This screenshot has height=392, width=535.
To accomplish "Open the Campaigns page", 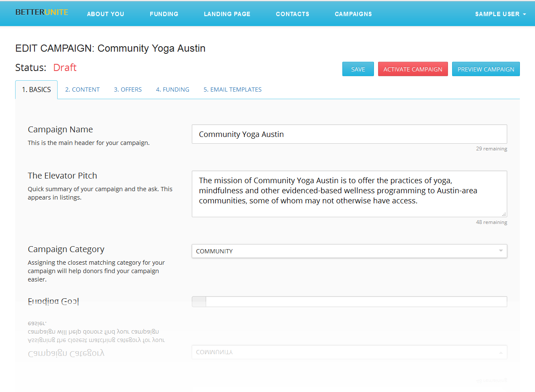I will [353, 14].
